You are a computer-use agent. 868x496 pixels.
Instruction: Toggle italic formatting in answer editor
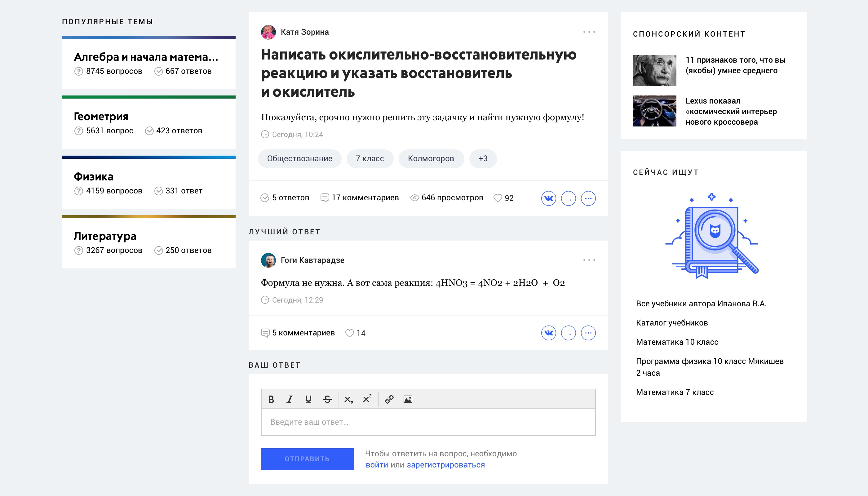click(x=290, y=399)
